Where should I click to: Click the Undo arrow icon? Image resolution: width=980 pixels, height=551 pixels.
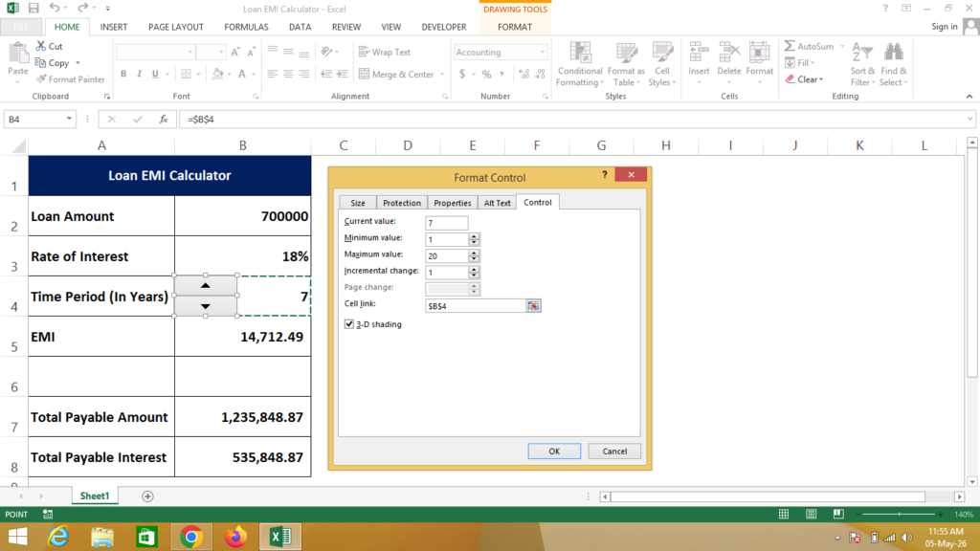click(x=55, y=8)
